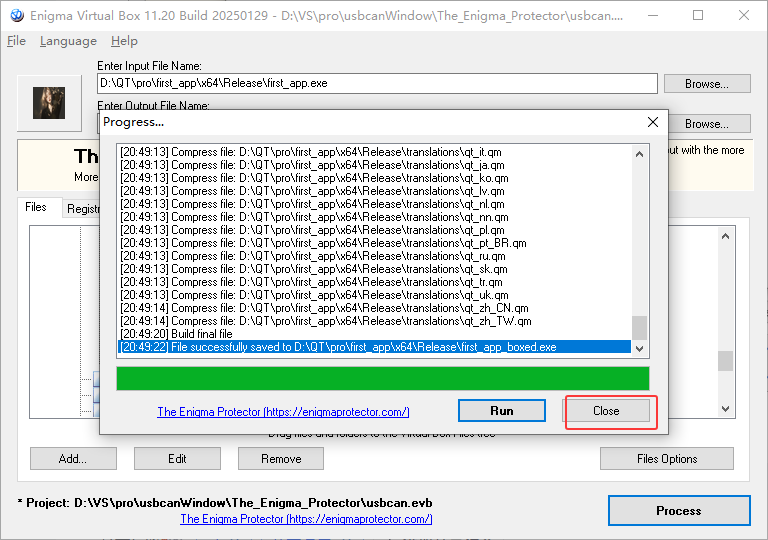The image size is (768, 540).
Task: Select the qt_tr.qm compress log line
Action: [x=375, y=282]
